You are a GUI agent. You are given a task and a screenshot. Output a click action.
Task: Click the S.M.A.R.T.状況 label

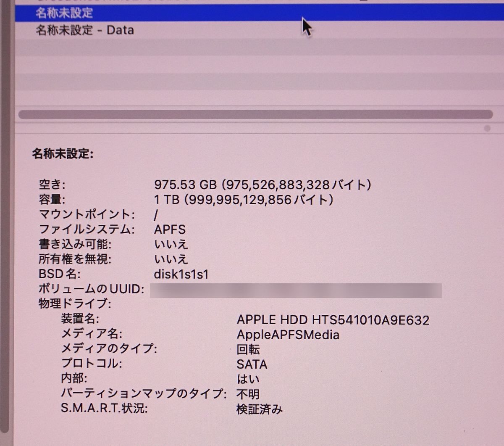(104, 408)
